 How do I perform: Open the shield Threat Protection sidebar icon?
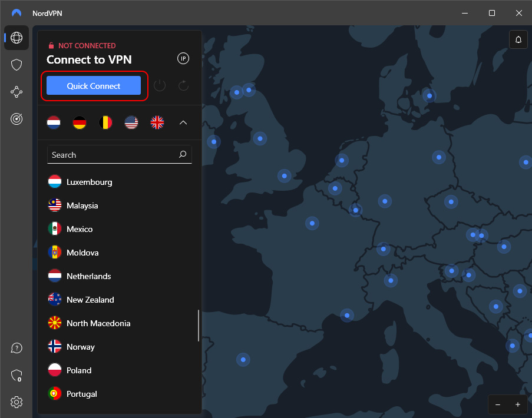click(x=16, y=65)
